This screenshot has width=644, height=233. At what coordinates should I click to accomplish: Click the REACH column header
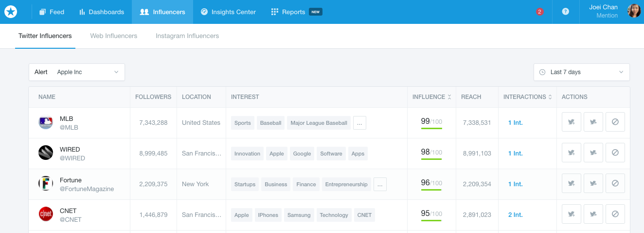point(471,97)
